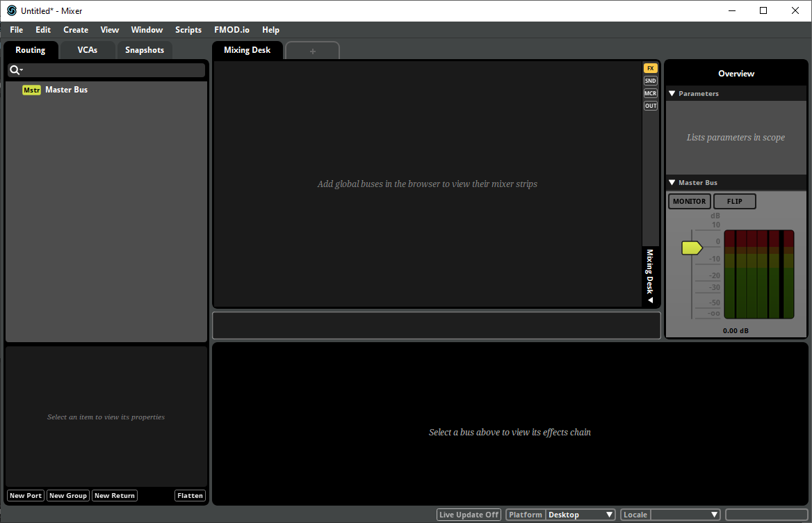This screenshot has width=812, height=523.
Task: Select the Master Bus row in the browser
Action: (106, 90)
